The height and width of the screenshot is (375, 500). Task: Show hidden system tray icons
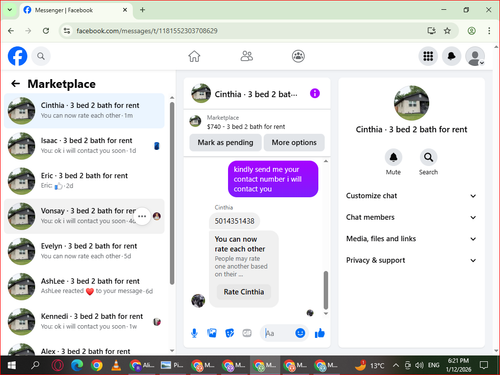pyautogui.click(x=396, y=365)
